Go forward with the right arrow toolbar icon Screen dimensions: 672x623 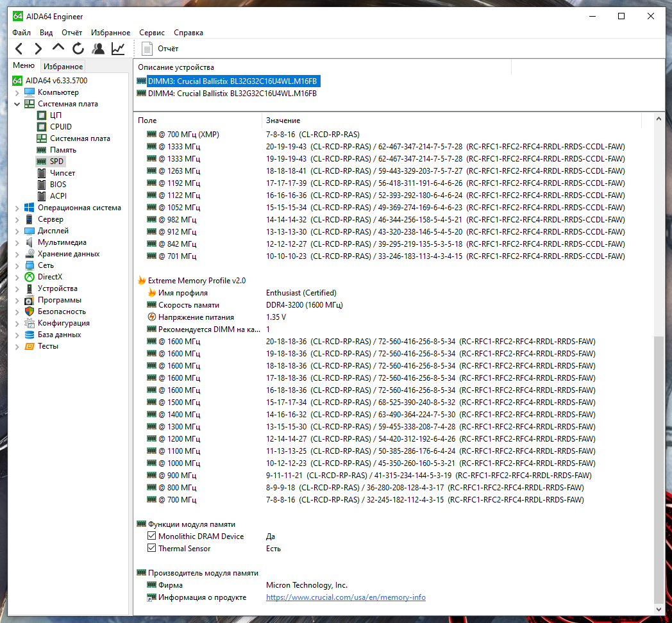(x=38, y=49)
